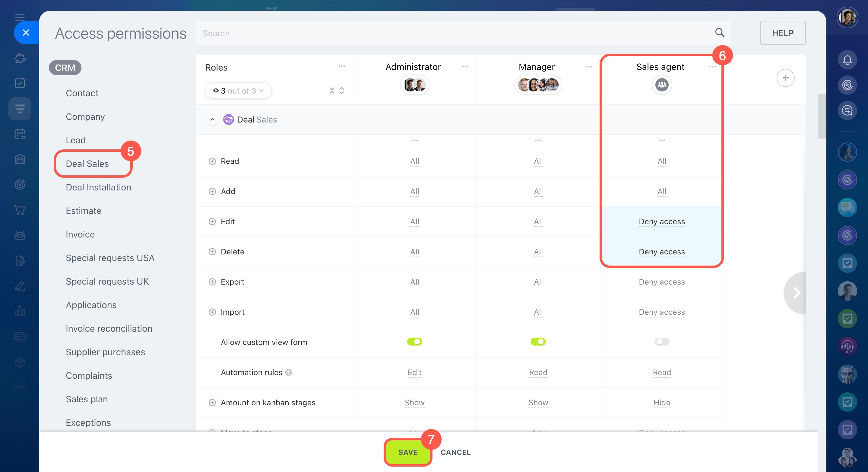868x472 pixels.
Task: Click the Automation rules help question icon
Action: click(288, 372)
